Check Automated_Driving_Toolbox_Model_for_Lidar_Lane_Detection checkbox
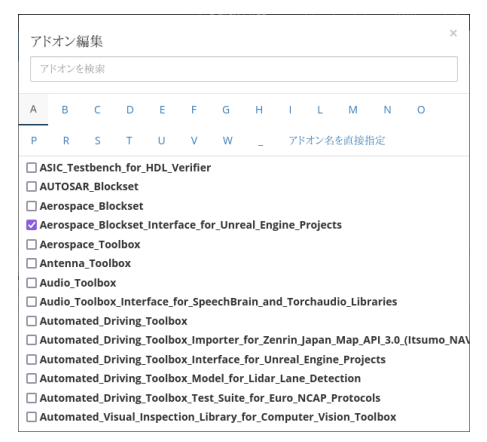Screen dimensions: 487x442 [31, 378]
